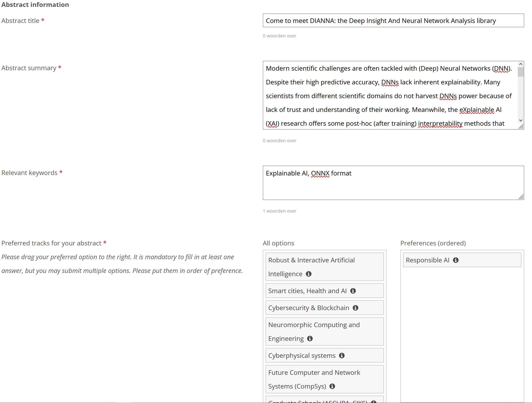Image resolution: width=532 pixels, height=403 pixels.
Task: Click the info icon beside Cybersecurity & Blockchain
Action: pyautogui.click(x=355, y=308)
